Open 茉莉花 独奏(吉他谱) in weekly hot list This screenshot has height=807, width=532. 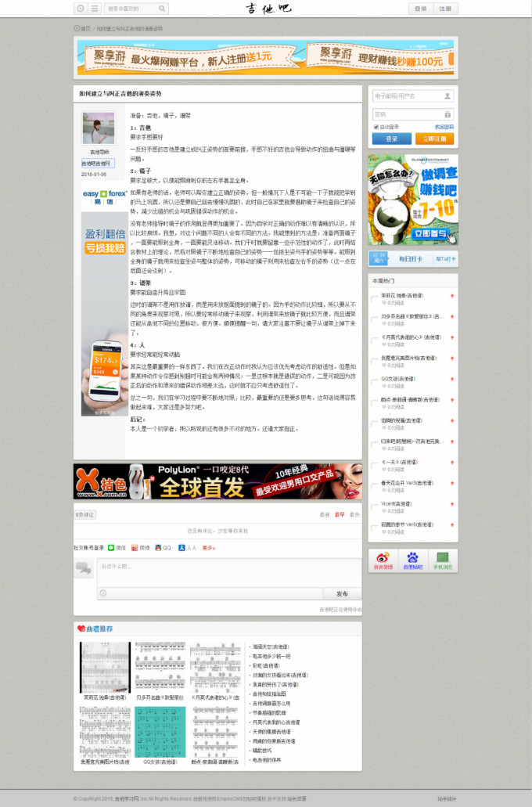click(x=402, y=295)
